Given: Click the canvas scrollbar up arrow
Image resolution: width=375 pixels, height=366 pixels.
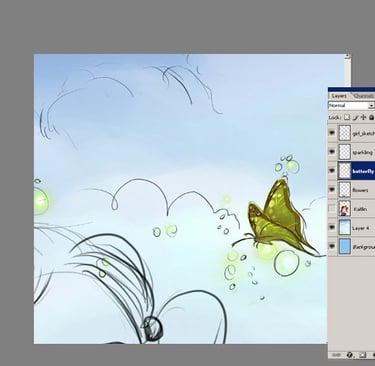Looking at the screenshot, I should pos(348,56).
